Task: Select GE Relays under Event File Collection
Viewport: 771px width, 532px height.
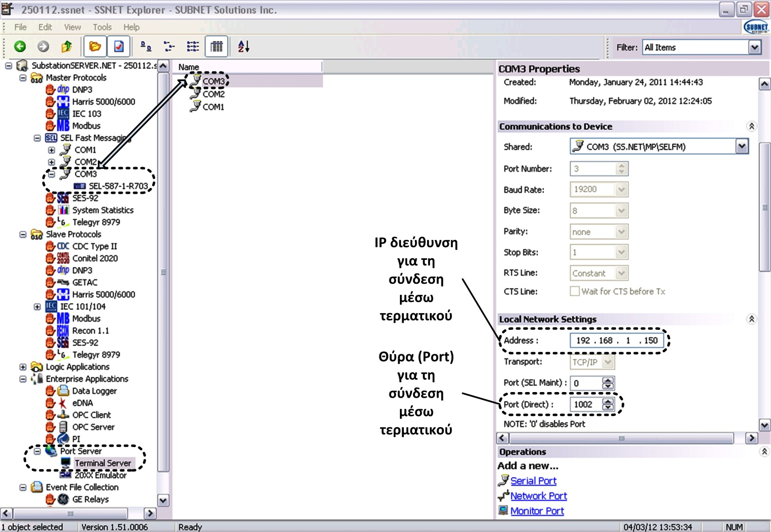Action: 91,499
